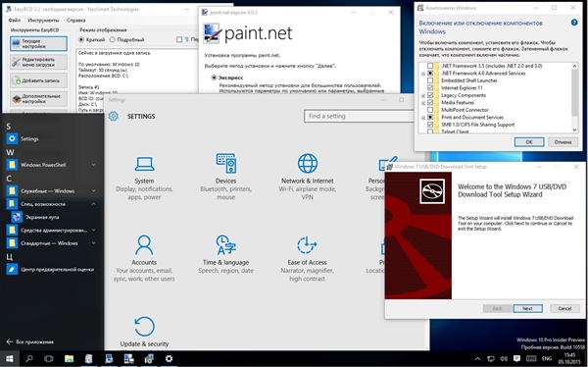Click Дополнительные настройки in EasyBCD

38,99
